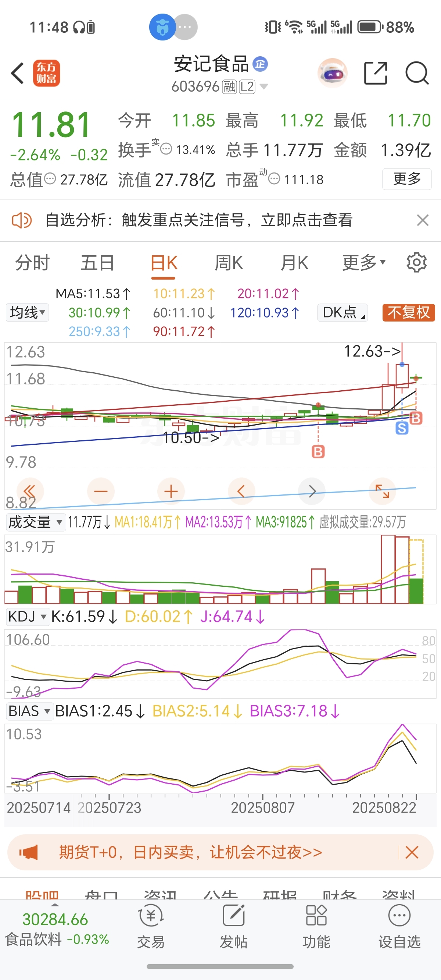Tap the blue 企 badge beside 安记食品
The height and width of the screenshot is (980, 441).
click(261, 64)
